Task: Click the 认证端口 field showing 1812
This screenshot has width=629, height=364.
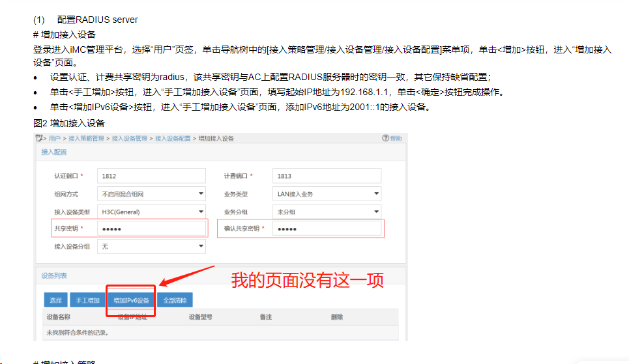Action: pos(151,176)
